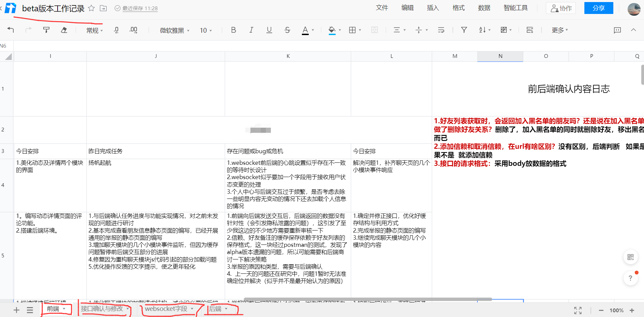This screenshot has width=644, height=317.
Task: Star the beta版本工作记录 document
Action: tap(91, 8)
